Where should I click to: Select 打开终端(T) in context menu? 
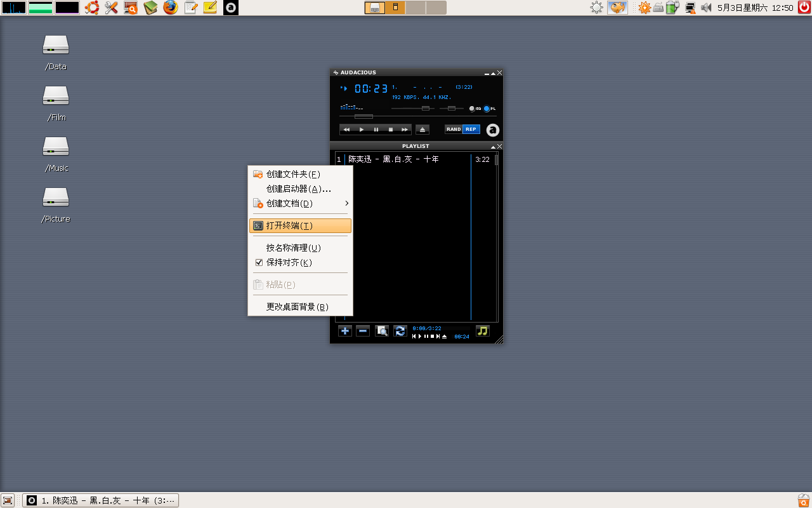[300, 225]
